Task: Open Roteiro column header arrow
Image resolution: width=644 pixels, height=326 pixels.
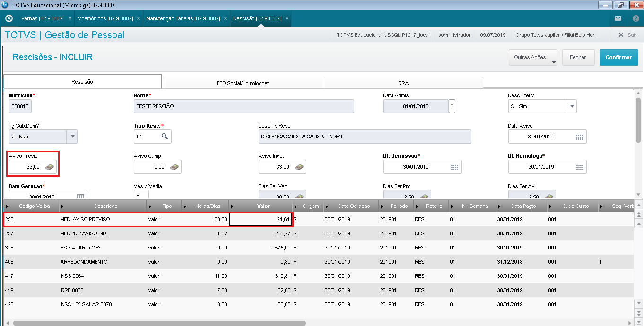Action: [x=417, y=206]
